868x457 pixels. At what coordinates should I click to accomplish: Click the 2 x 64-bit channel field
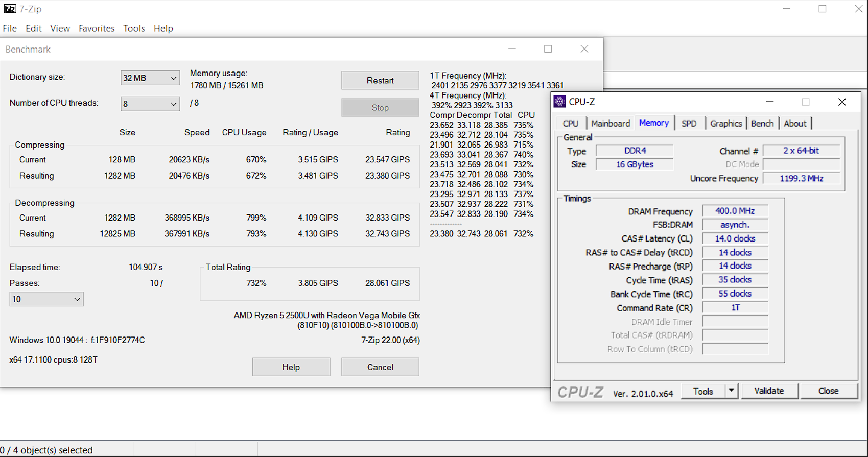click(801, 151)
